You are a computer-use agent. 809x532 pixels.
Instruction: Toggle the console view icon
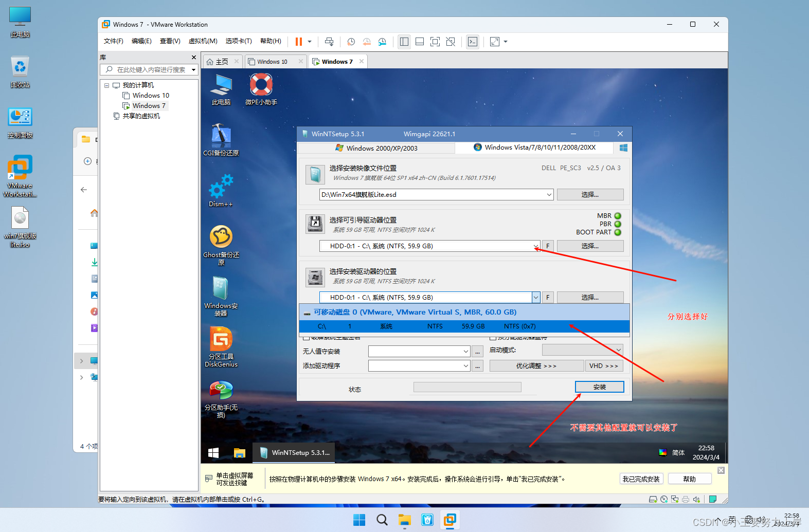click(473, 42)
